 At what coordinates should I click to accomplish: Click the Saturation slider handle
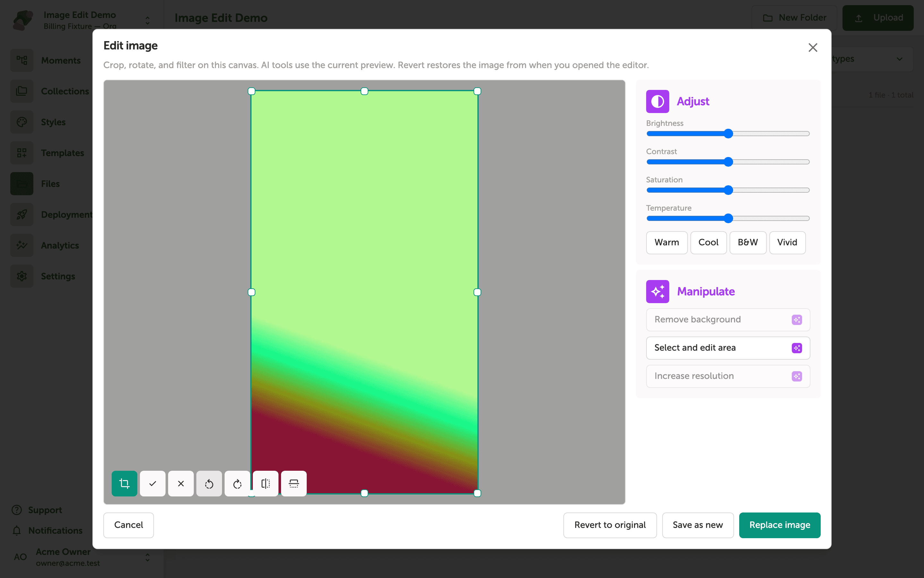click(728, 190)
